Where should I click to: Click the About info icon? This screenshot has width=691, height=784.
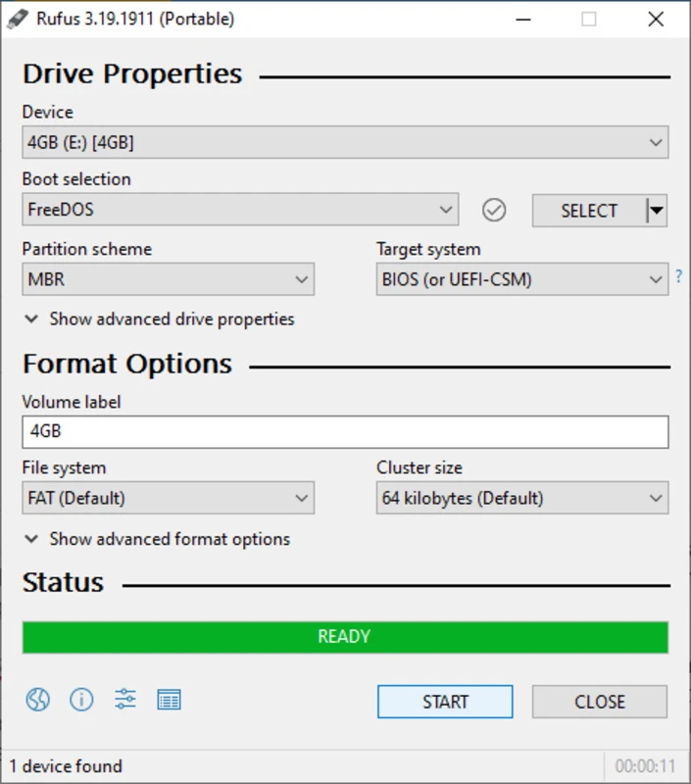tap(81, 700)
